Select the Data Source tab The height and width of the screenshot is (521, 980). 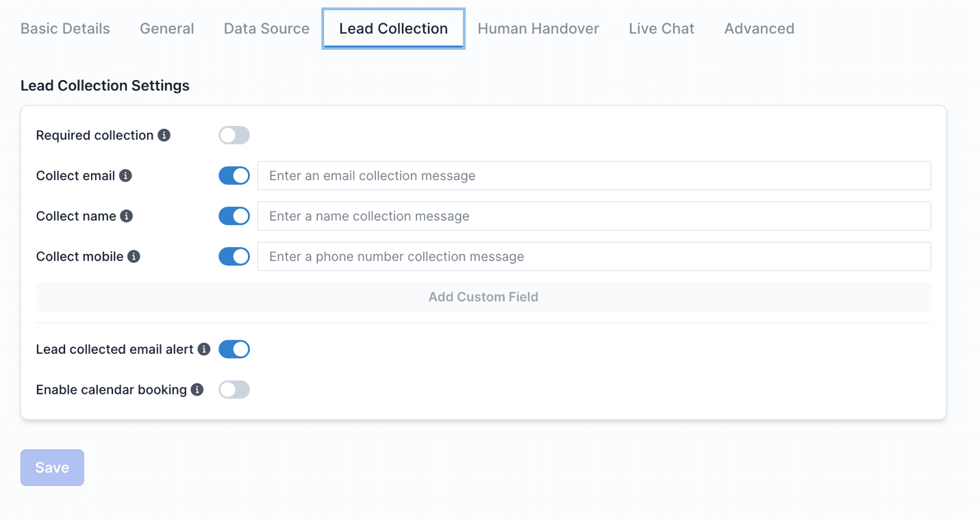click(266, 28)
